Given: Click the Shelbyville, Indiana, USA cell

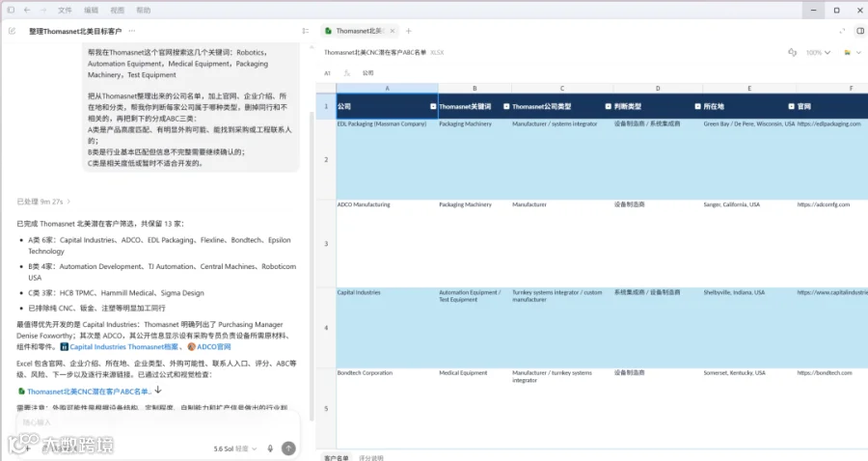Looking at the screenshot, I should pos(749,328).
